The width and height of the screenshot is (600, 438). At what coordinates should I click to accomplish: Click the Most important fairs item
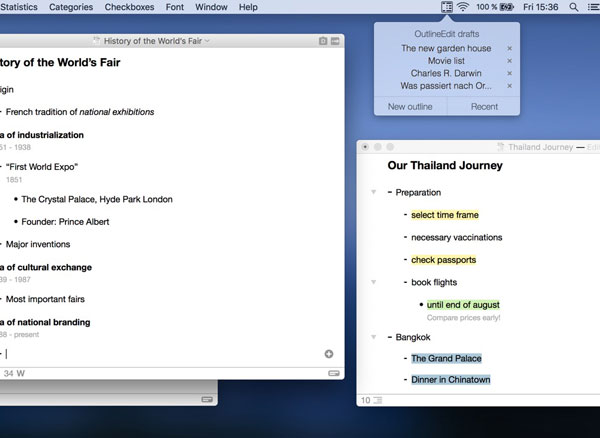[x=45, y=299]
